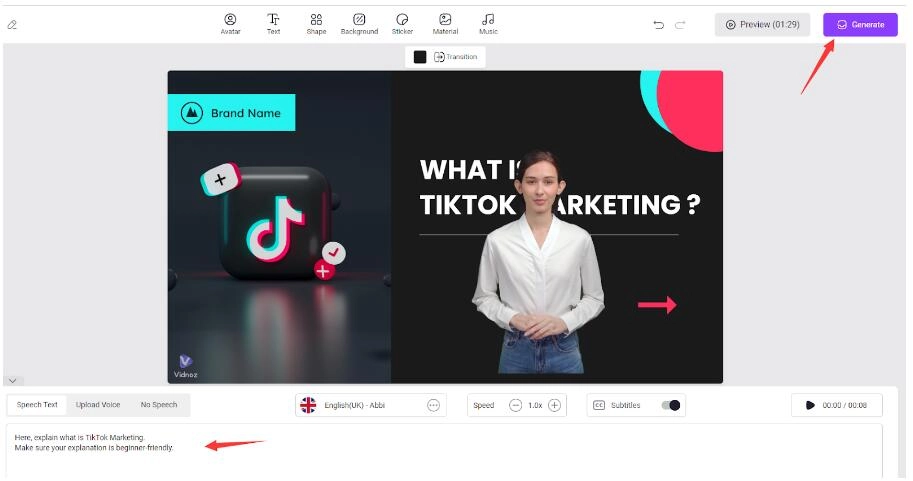The width and height of the screenshot is (913, 481).
Task: Switch to the Upload Voice tab
Action: (98, 405)
